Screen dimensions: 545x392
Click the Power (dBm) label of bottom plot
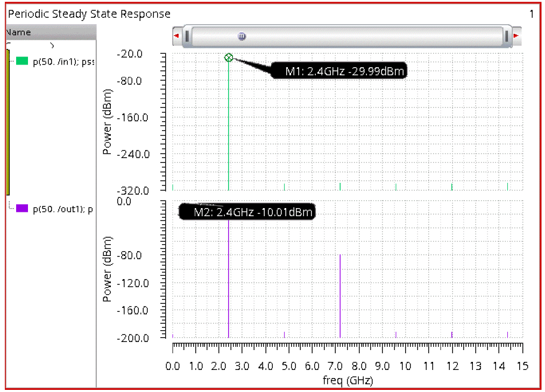108,269
